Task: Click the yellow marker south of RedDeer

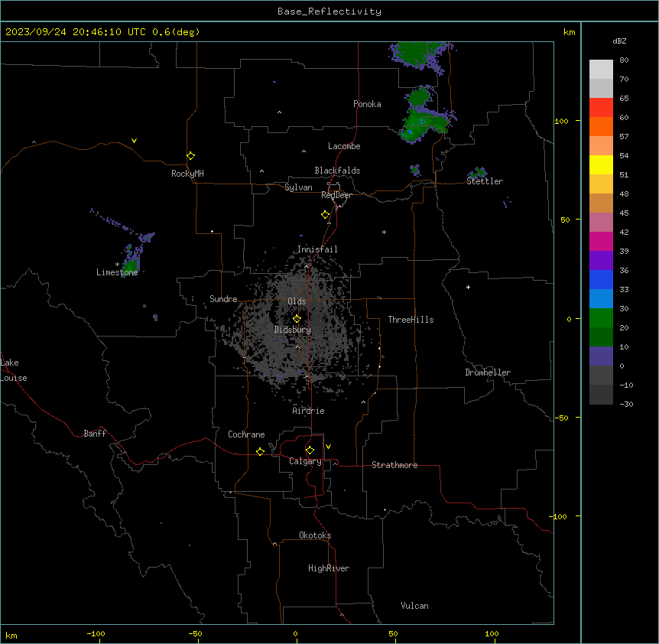Action: [325, 215]
